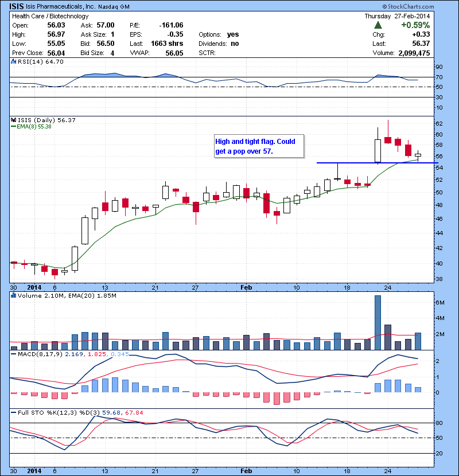Click the date 'Thursday 27-Feb-2014'
Screen dimensions: 459x476
point(397,16)
